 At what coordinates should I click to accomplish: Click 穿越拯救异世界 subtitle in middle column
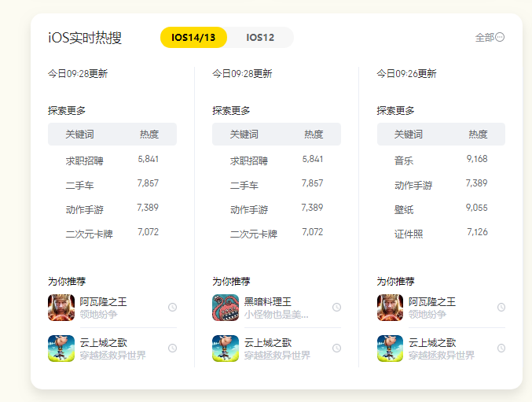pyautogui.click(x=277, y=356)
